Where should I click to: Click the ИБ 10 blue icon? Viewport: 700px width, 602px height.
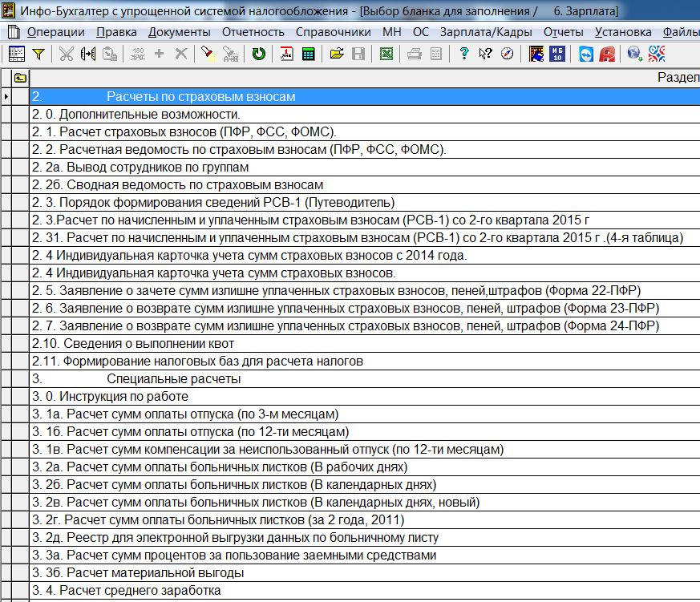[557, 54]
